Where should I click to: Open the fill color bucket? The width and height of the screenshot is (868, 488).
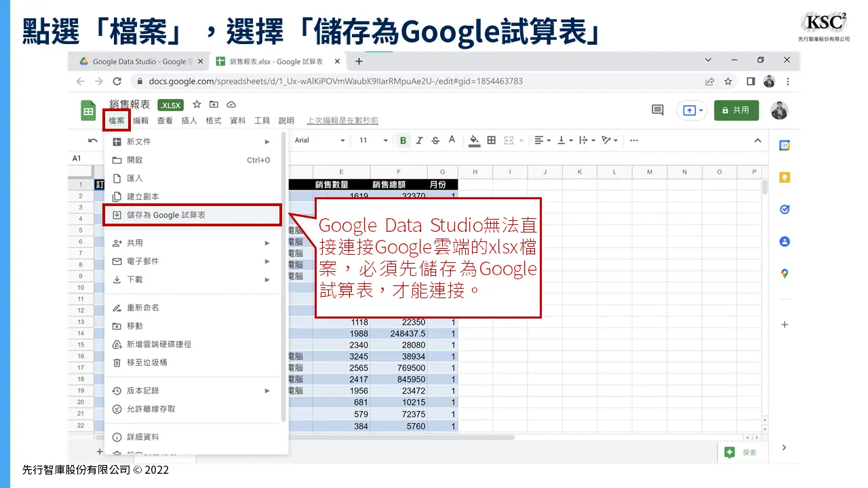pyautogui.click(x=474, y=140)
